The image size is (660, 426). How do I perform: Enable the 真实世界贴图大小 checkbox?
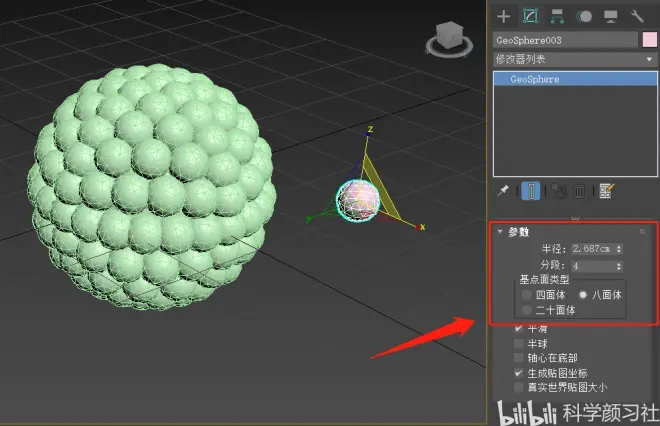(x=519, y=387)
